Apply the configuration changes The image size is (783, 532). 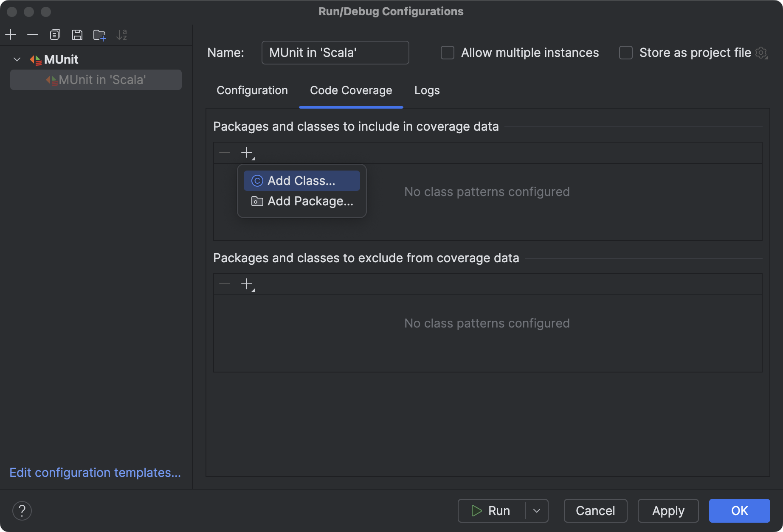(668, 511)
